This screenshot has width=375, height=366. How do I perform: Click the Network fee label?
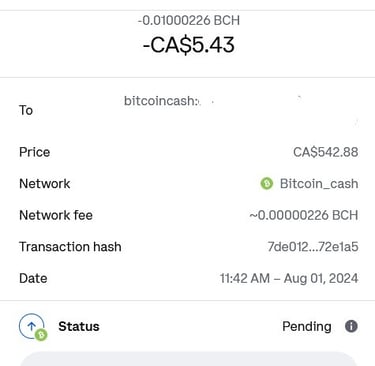[56, 215]
